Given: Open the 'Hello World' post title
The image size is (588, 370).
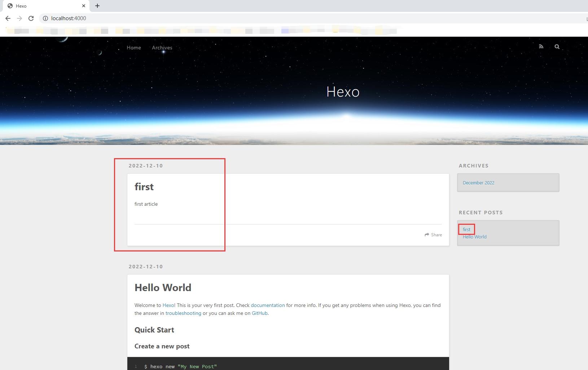Looking at the screenshot, I should 163,287.
